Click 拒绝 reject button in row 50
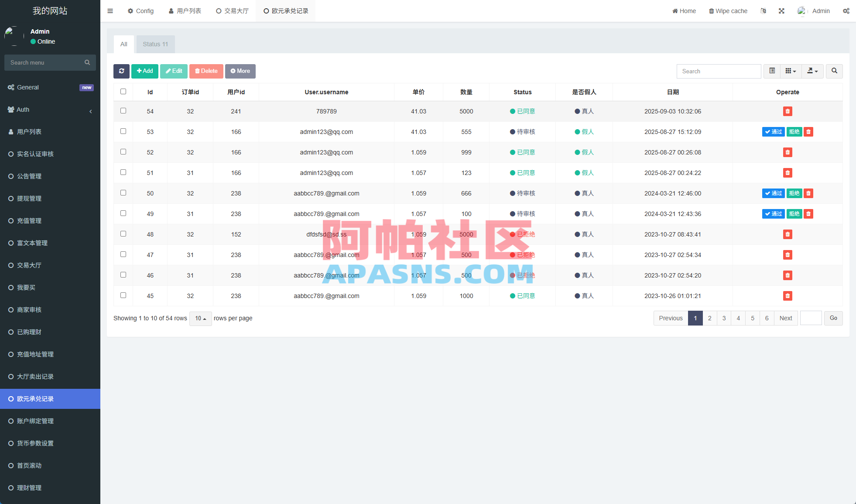Screen dimensions: 856x504 [x=794, y=193]
